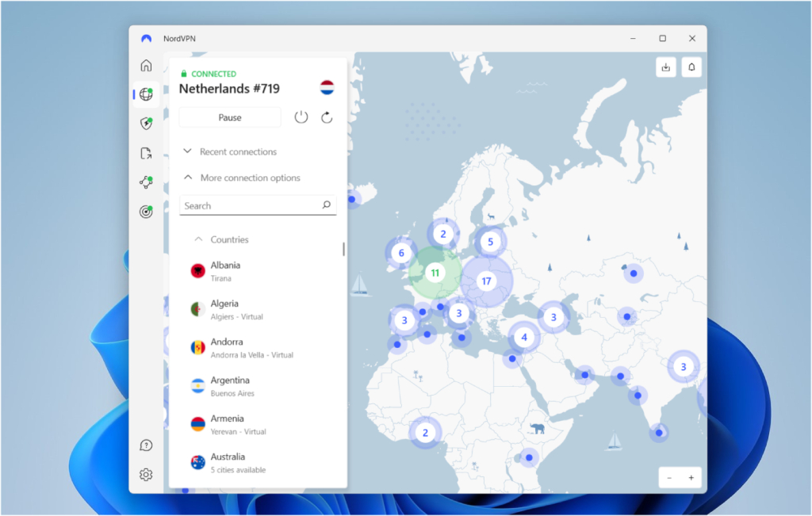Open Threat Protection via the shield icon
Screen dimensions: 812x516
146,123
